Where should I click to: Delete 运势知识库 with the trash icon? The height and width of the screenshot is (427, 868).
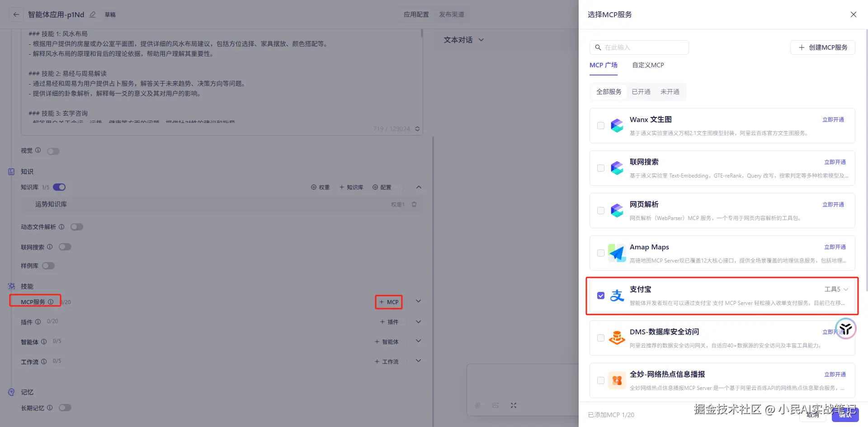click(x=414, y=204)
